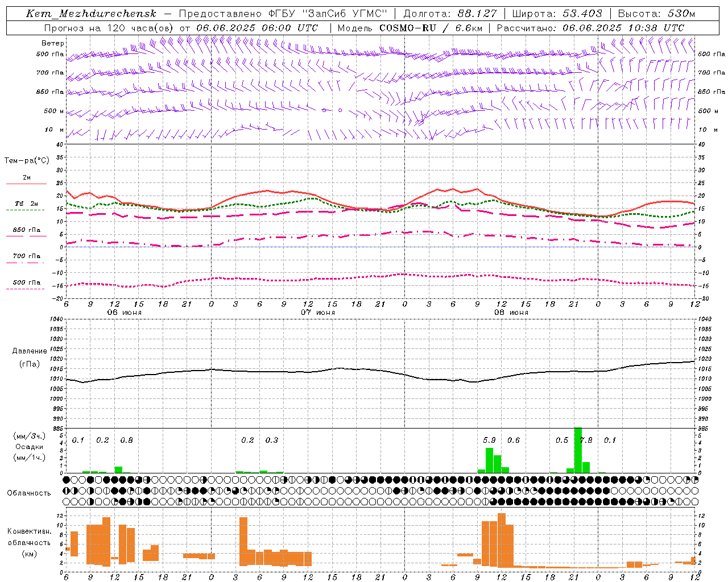Click the 5.9 precipitation value
Viewport: 728px width, 582px height.
click(489, 440)
